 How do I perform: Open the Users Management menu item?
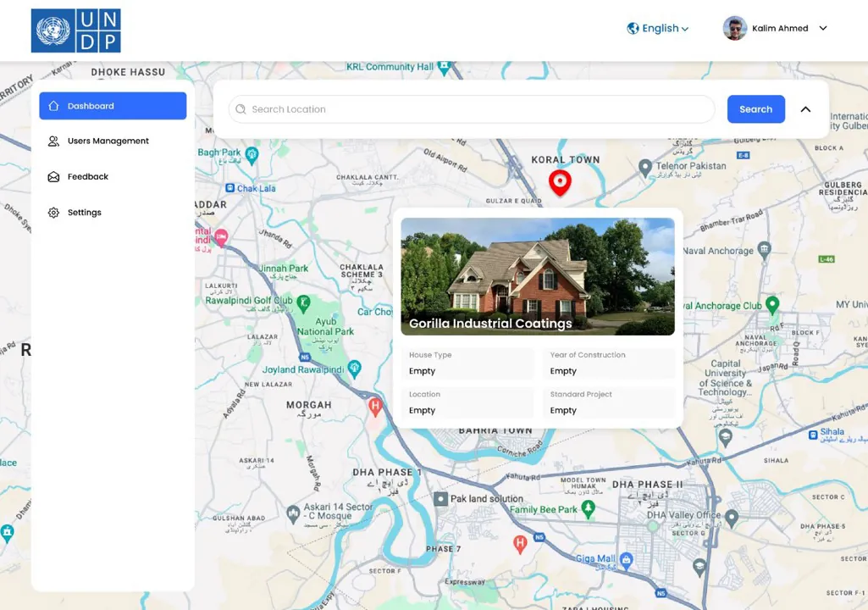pyautogui.click(x=113, y=141)
